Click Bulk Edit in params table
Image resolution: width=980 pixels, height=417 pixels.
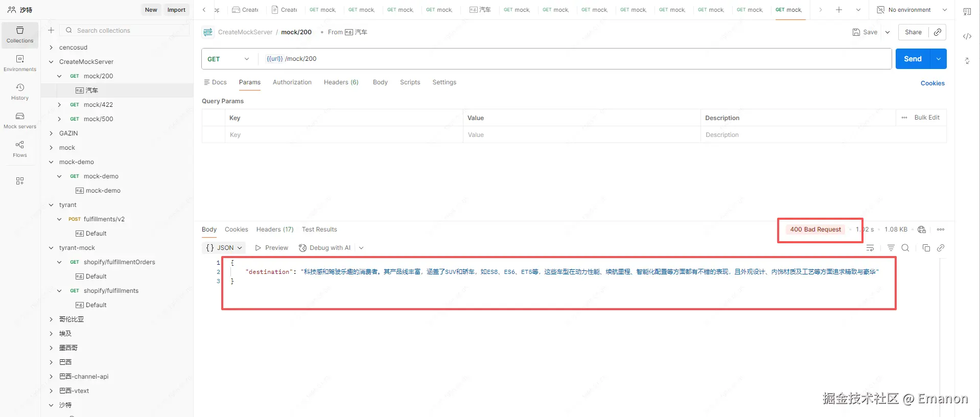[x=927, y=118]
